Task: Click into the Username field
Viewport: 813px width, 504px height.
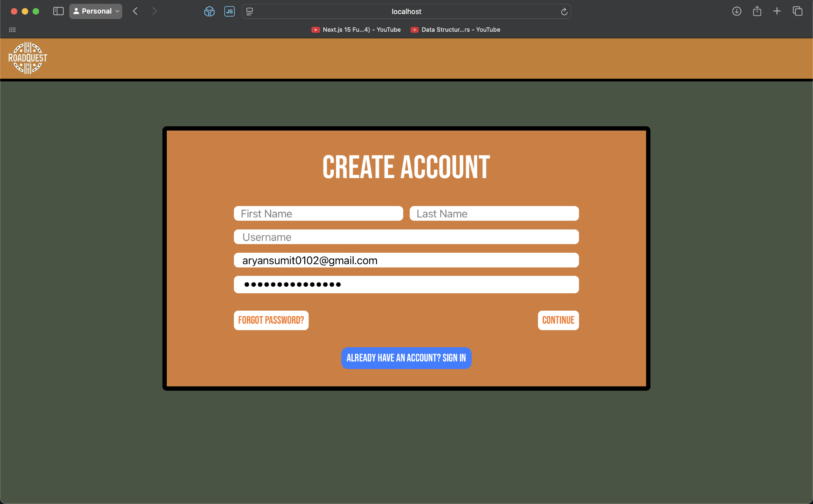Action: pyautogui.click(x=406, y=237)
